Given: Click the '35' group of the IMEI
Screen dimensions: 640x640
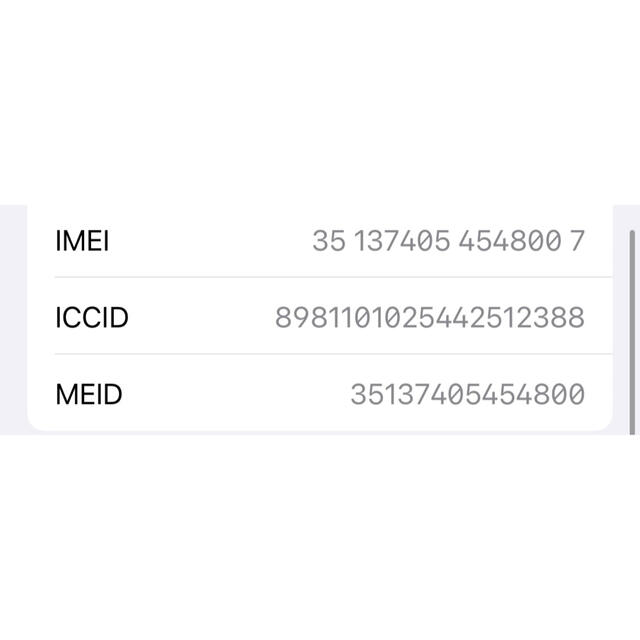Looking at the screenshot, I should (329, 241).
